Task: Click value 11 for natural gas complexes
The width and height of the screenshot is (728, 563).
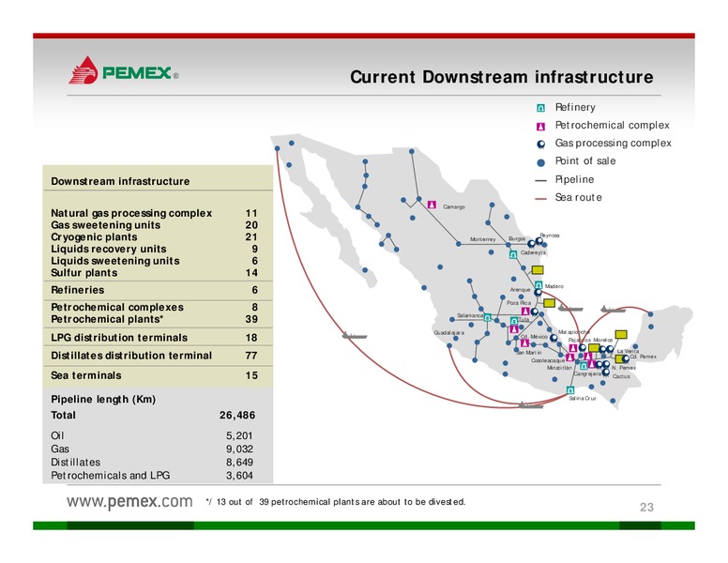Action: pos(251,213)
